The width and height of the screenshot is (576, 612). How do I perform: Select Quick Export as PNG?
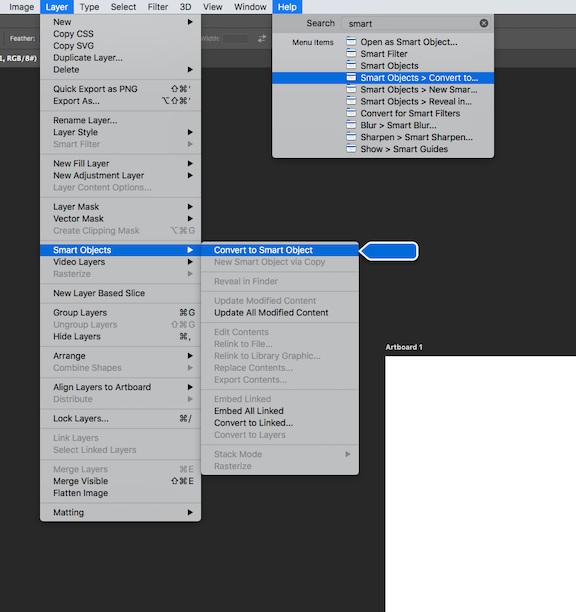[121, 89]
